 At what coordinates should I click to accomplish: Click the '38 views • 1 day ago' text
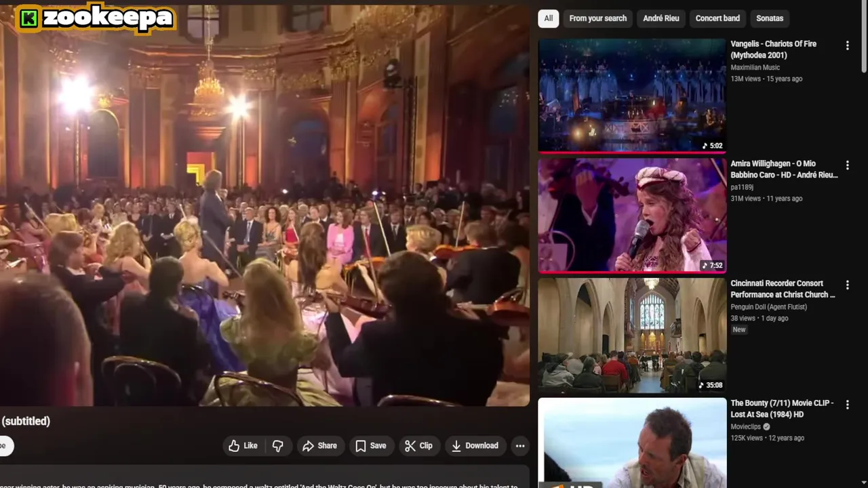(759, 318)
